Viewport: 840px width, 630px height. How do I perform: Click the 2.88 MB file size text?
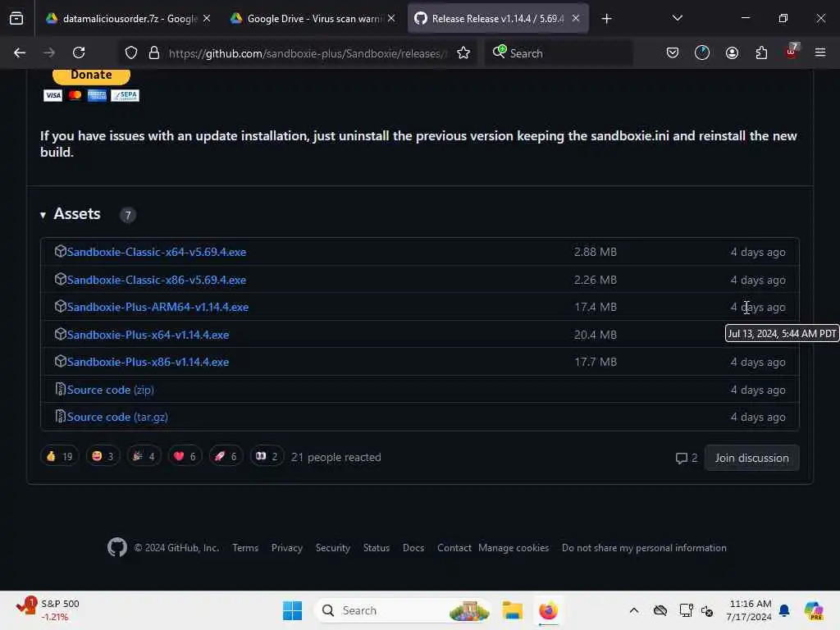pos(596,252)
